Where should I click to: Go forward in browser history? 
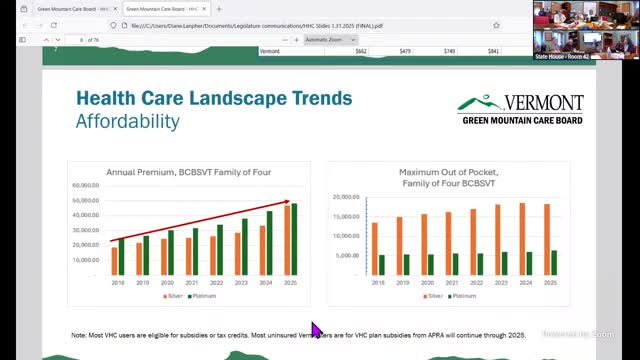(40, 25)
